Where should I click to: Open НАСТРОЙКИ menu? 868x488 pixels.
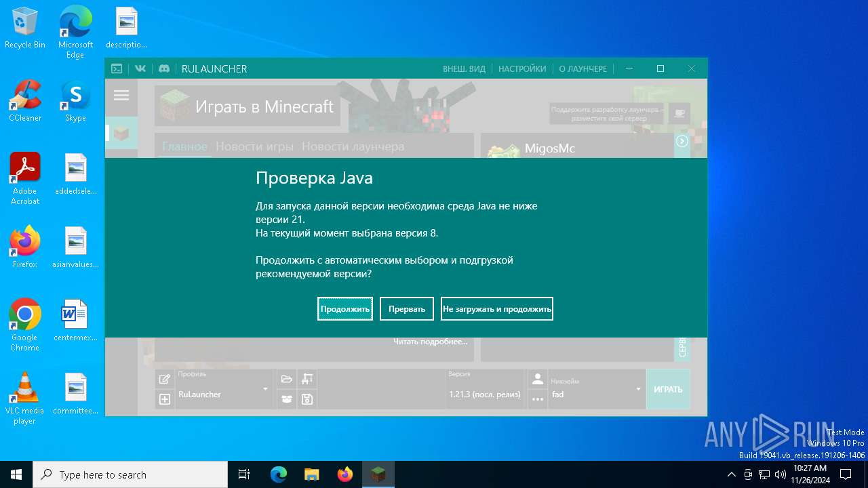click(x=522, y=68)
